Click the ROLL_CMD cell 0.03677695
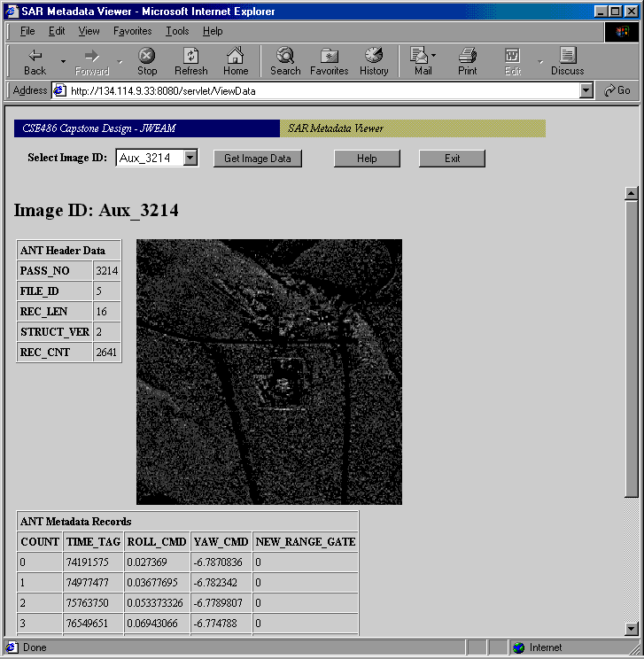The height and width of the screenshot is (659, 644). click(x=157, y=583)
